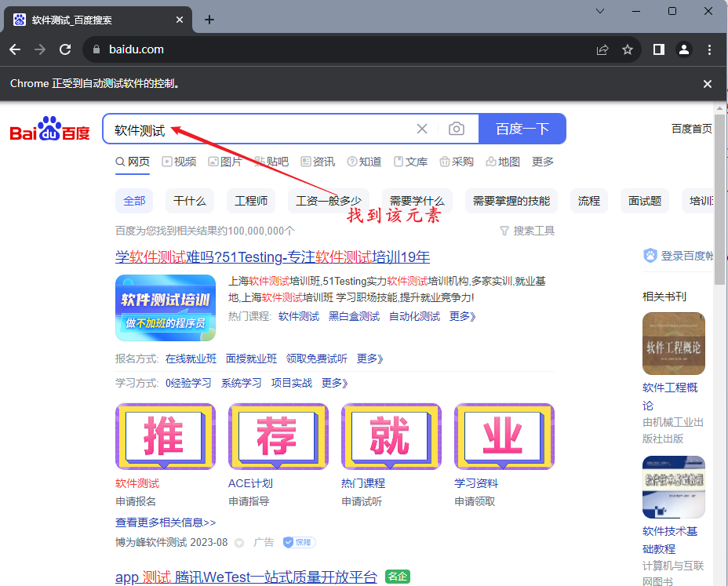Screen dimensions: 728x586
Task: Open Chrome profile avatar
Action: coord(684,49)
